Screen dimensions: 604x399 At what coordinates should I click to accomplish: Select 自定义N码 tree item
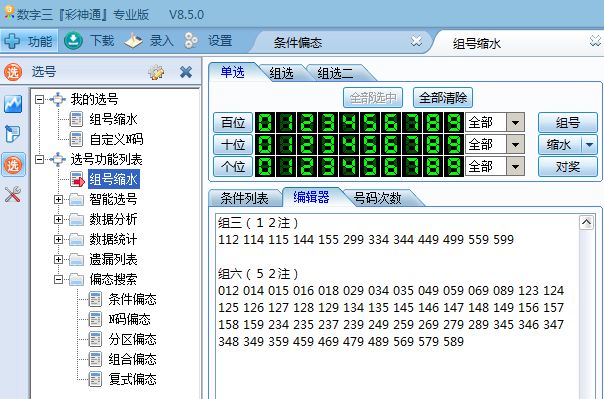tap(116, 139)
